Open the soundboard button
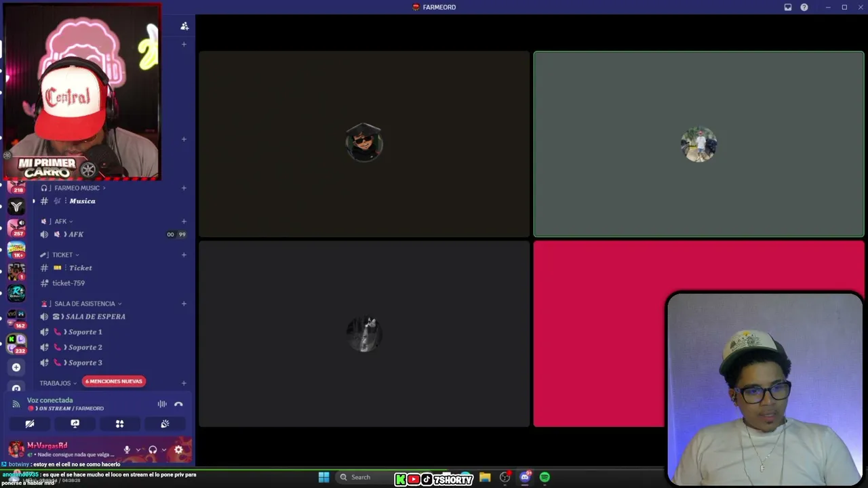 (165, 424)
